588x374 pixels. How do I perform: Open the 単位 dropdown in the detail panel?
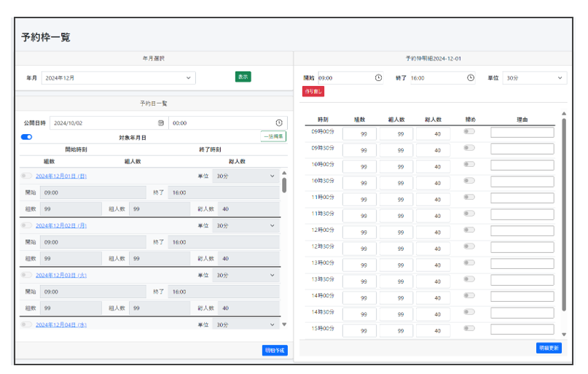pyautogui.click(x=534, y=78)
